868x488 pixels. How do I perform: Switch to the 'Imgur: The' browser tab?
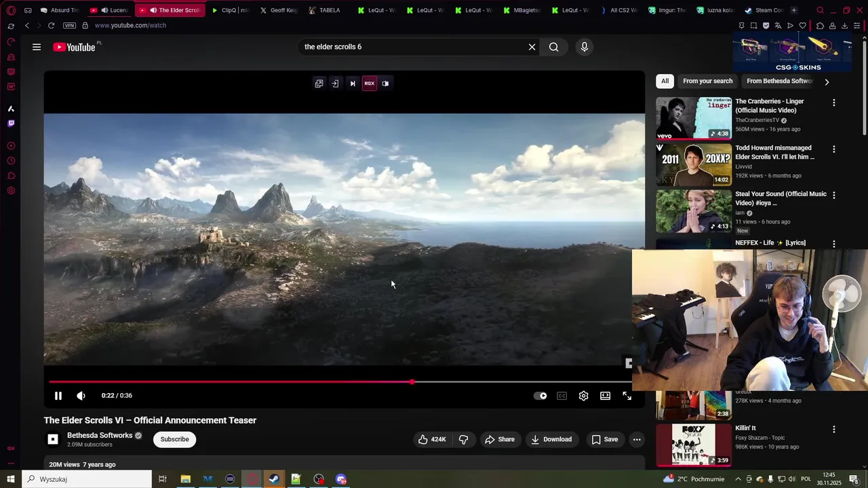(x=667, y=10)
